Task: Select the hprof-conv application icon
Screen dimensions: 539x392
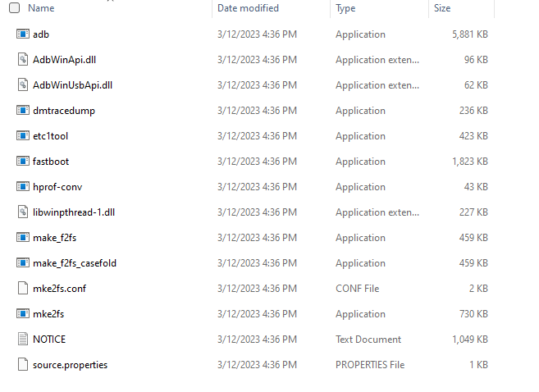Action: (x=23, y=187)
